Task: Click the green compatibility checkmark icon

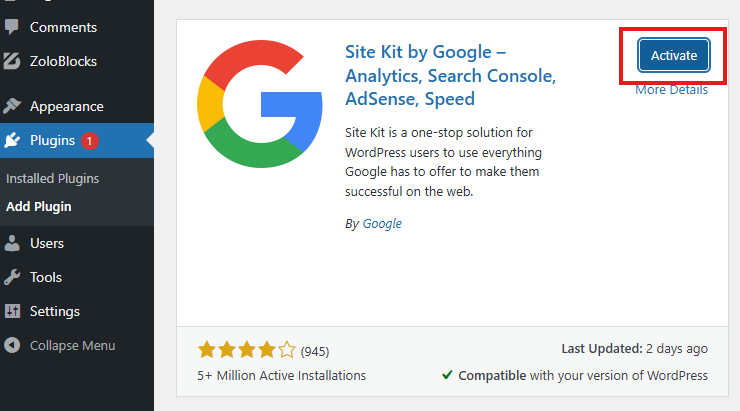Action: click(x=447, y=376)
